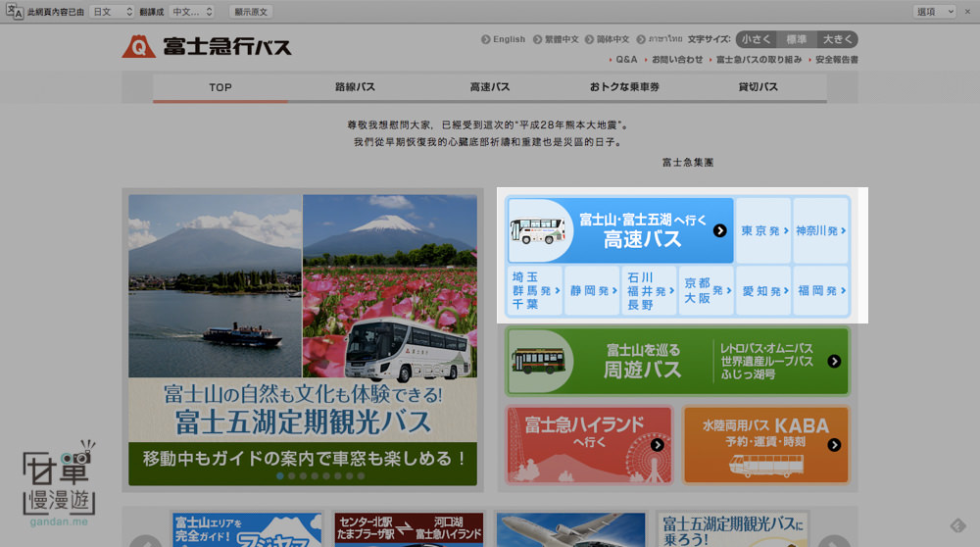Select the TOP navigation tab

[x=220, y=87]
